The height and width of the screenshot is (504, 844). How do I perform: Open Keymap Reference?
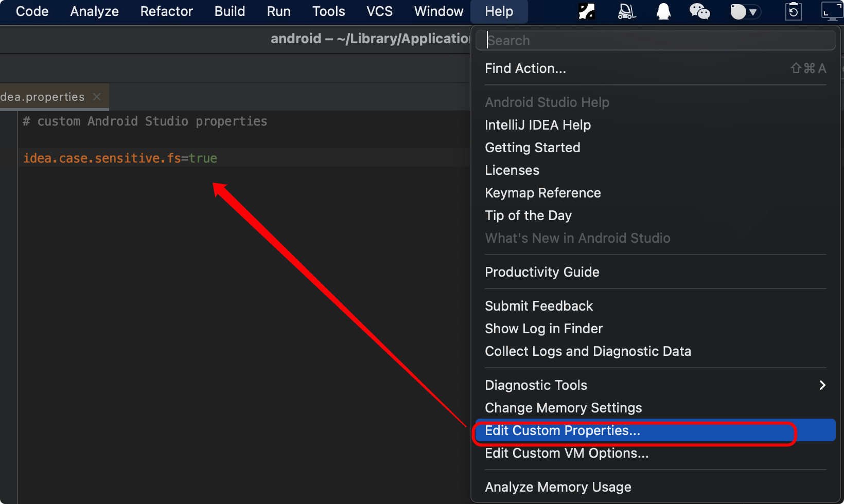coord(656,193)
